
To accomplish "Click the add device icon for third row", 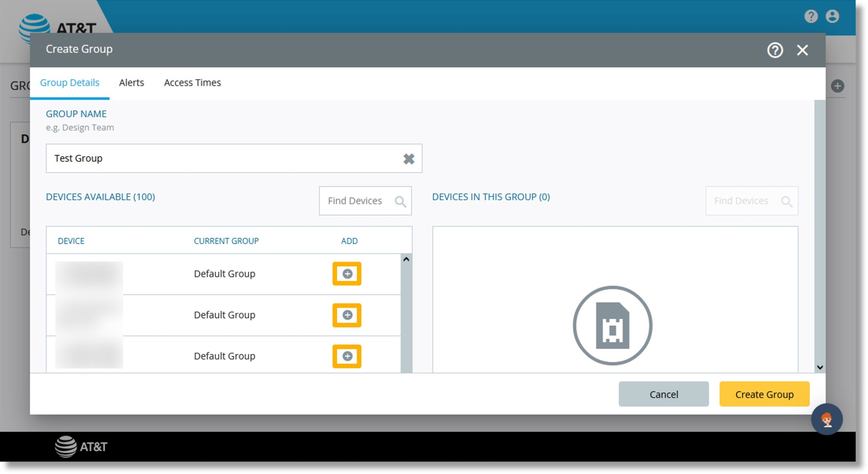I will [348, 356].
